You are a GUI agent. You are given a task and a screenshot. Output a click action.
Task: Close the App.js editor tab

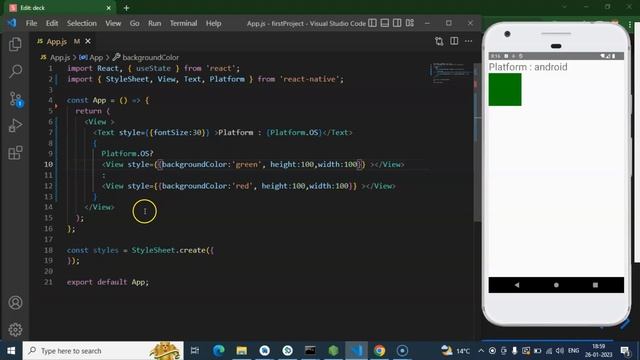pyautogui.click(x=88, y=41)
